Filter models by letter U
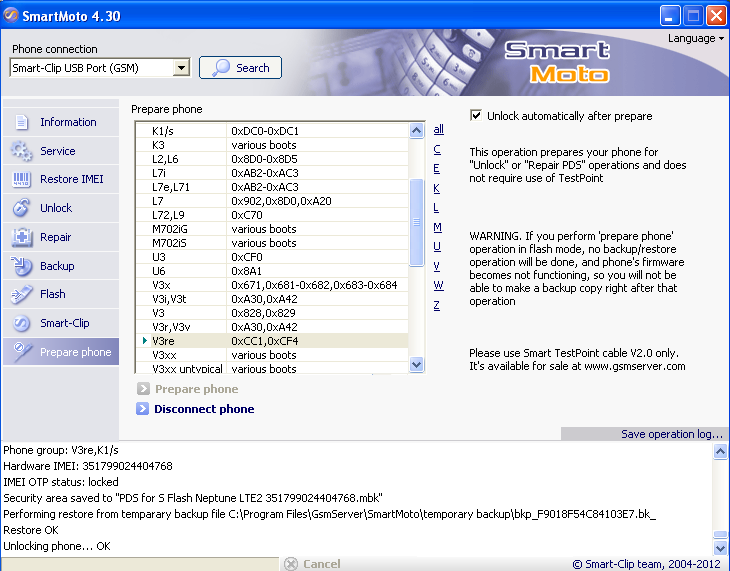Screen dimensions: 730x571 [437, 246]
